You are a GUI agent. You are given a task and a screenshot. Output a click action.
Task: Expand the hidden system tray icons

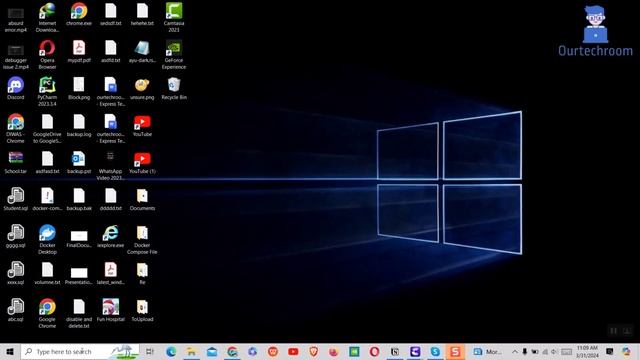coord(515,351)
